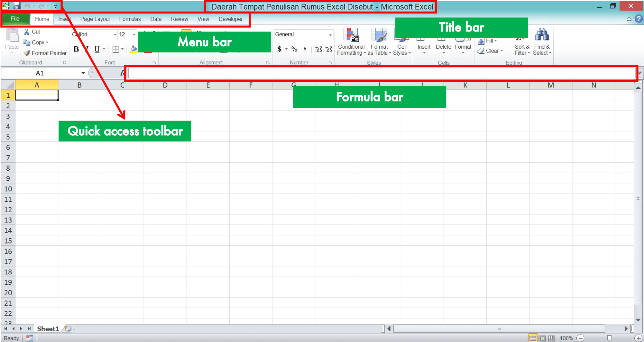Click the Name Box showing A1

click(x=40, y=73)
